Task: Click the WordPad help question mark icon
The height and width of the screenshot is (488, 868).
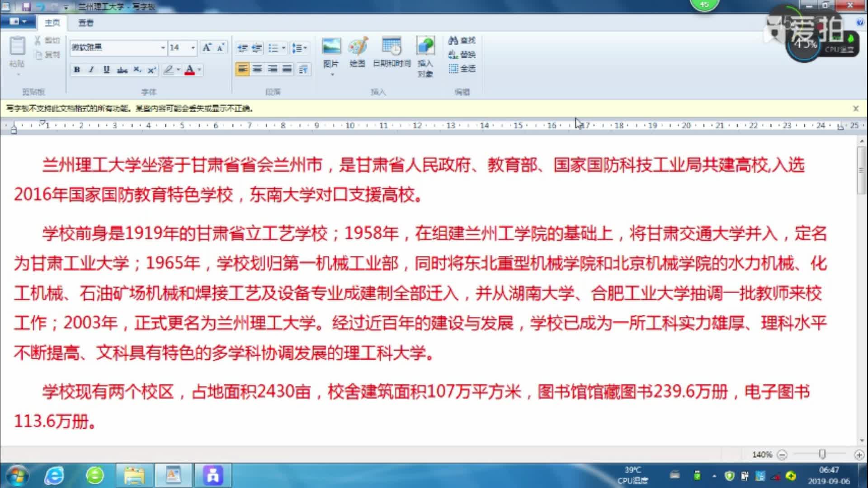Action: point(860,22)
